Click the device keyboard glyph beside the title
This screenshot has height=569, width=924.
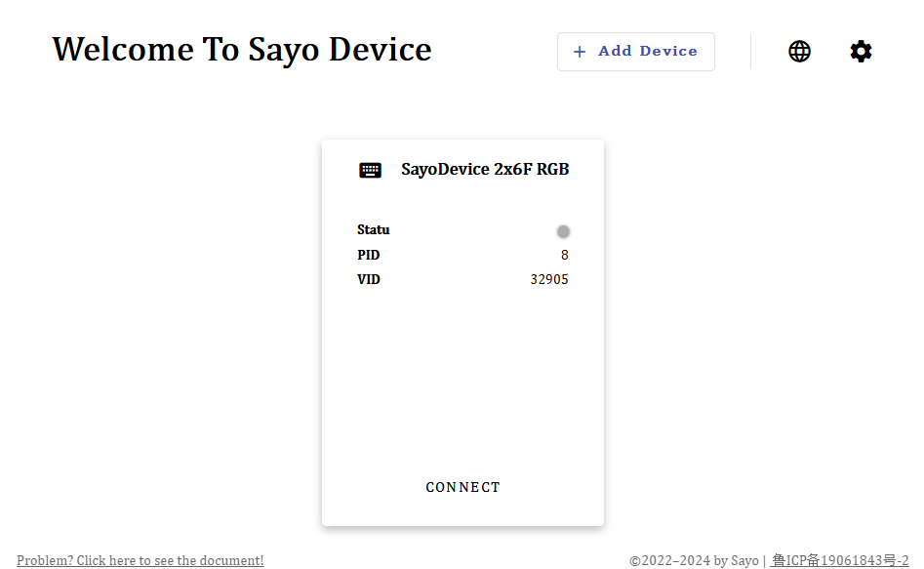tap(370, 169)
